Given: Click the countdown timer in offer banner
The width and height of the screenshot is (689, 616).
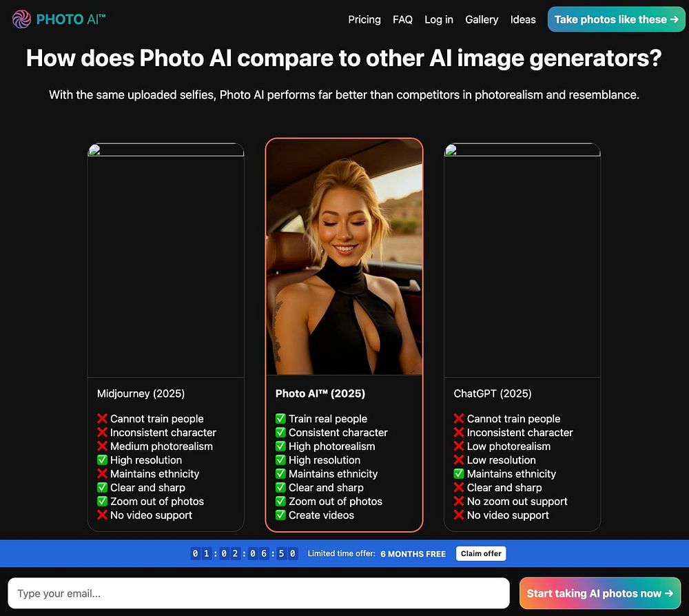Looking at the screenshot, I should coord(244,553).
